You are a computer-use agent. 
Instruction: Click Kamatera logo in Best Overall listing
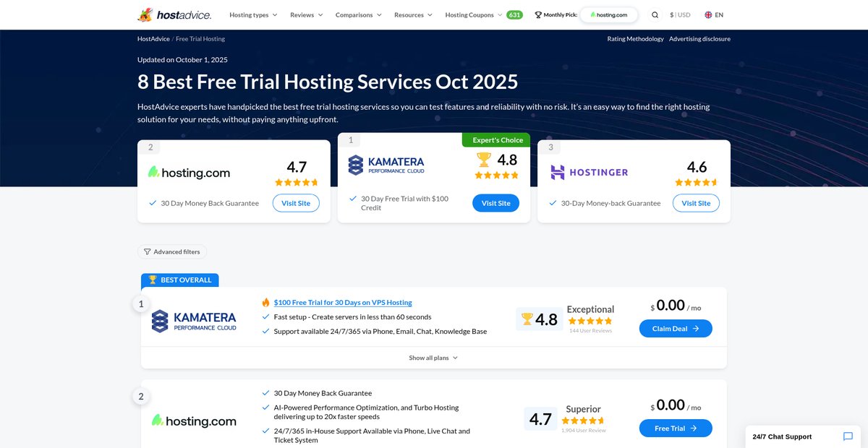point(194,321)
